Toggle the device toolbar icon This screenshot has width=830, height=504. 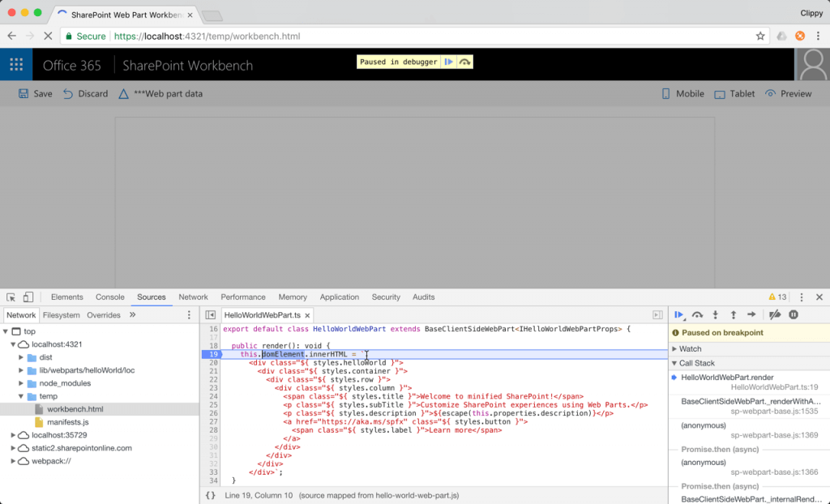[x=28, y=297]
